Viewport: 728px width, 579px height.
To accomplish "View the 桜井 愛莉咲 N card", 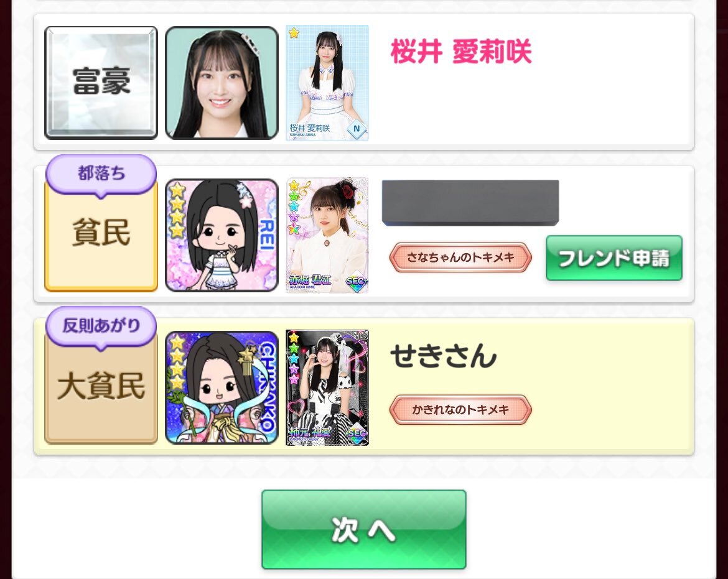I will (x=327, y=83).
